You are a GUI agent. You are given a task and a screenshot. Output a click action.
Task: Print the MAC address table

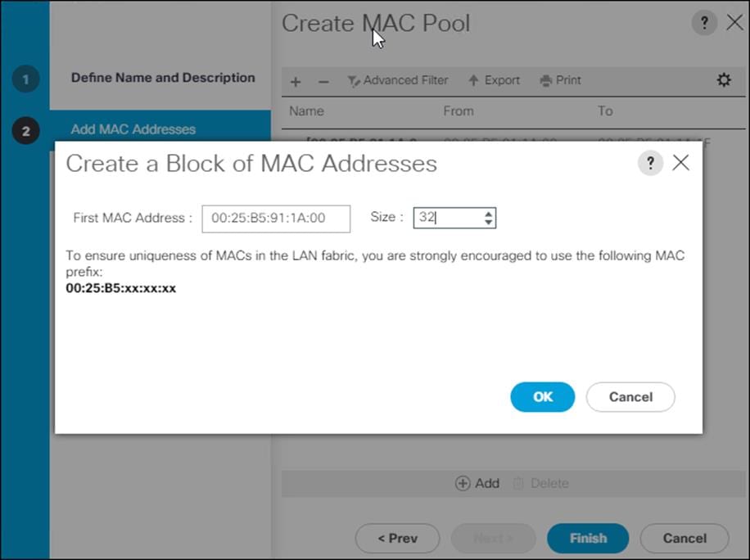560,80
